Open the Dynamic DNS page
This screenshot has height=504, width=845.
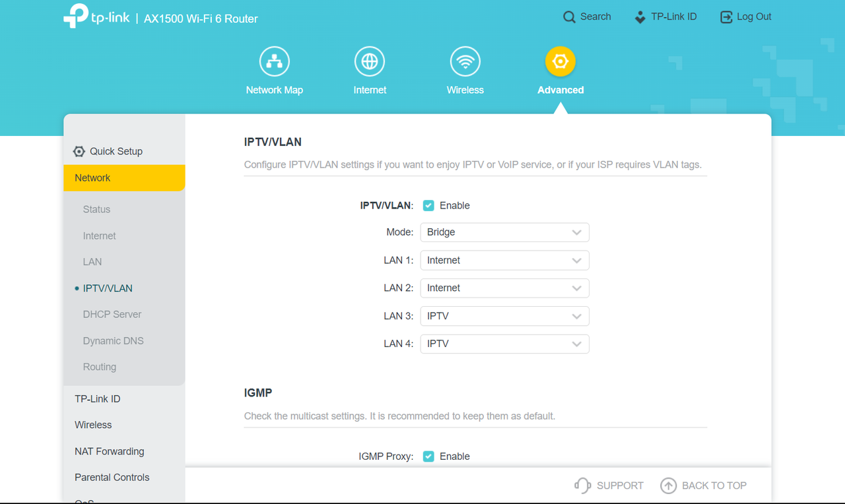click(x=113, y=340)
